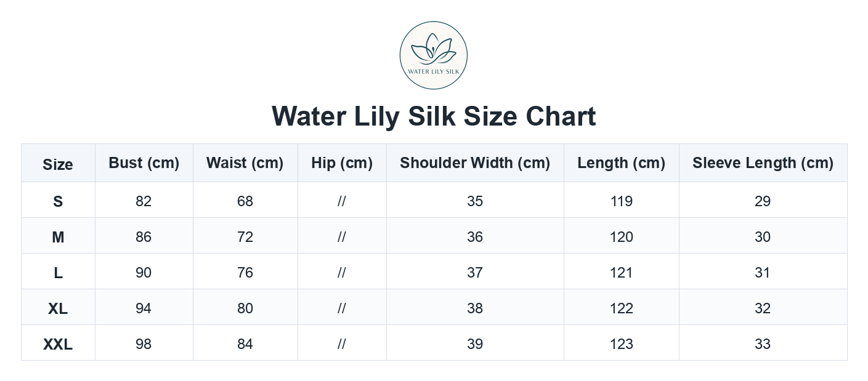This screenshot has width=868, height=381.
Task: Select the Sleeve Length (cm) header
Action: (763, 163)
